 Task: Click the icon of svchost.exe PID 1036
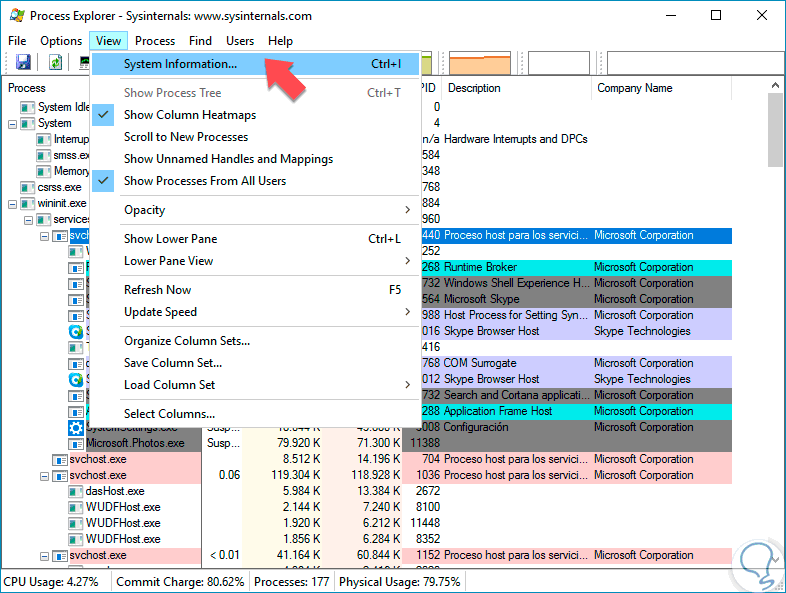(60, 476)
